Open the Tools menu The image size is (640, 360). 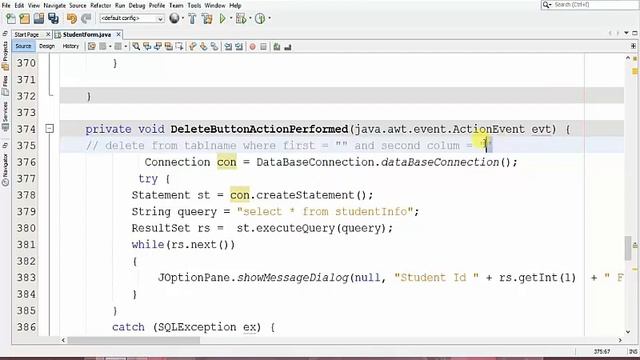[x=194, y=6]
